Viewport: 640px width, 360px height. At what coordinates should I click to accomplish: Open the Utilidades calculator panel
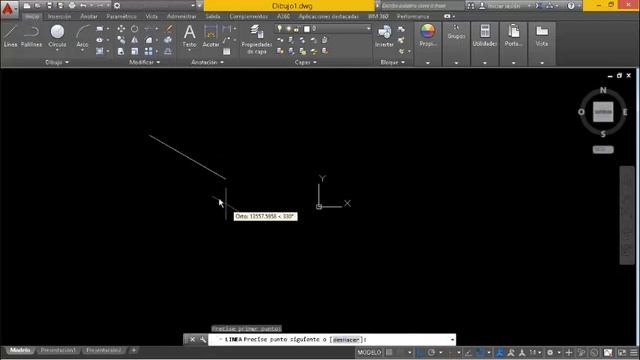[x=485, y=35]
